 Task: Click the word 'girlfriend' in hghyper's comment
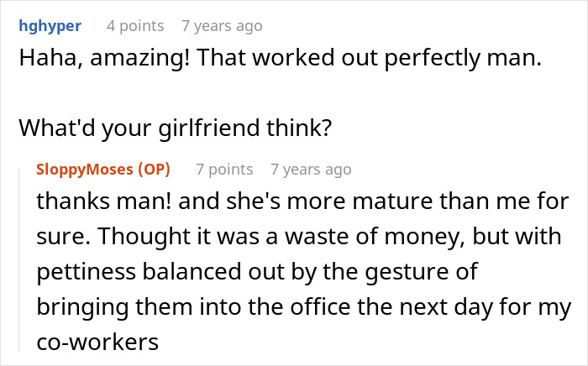pyautogui.click(x=209, y=128)
